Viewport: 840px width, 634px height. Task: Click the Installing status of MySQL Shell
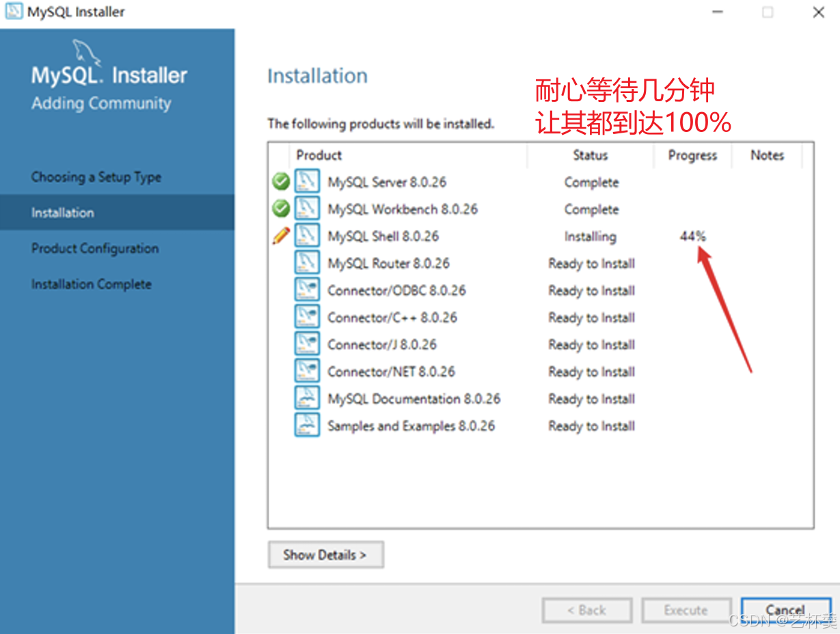(591, 237)
